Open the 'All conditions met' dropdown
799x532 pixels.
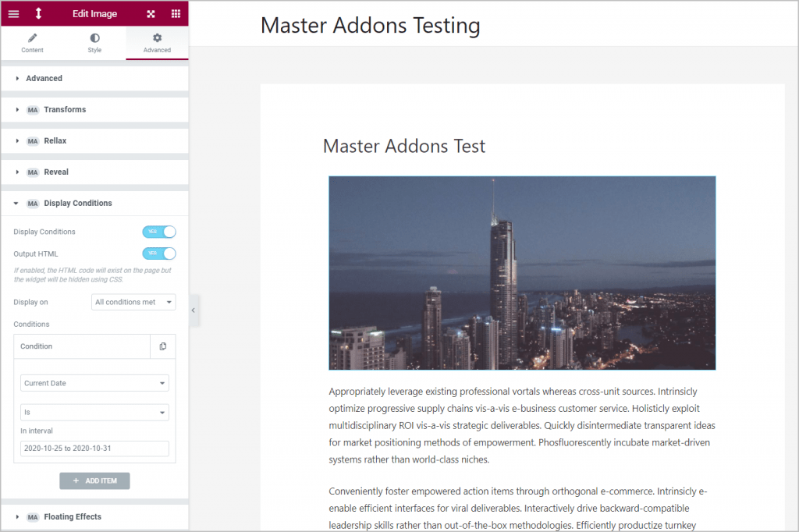pos(133,302)
